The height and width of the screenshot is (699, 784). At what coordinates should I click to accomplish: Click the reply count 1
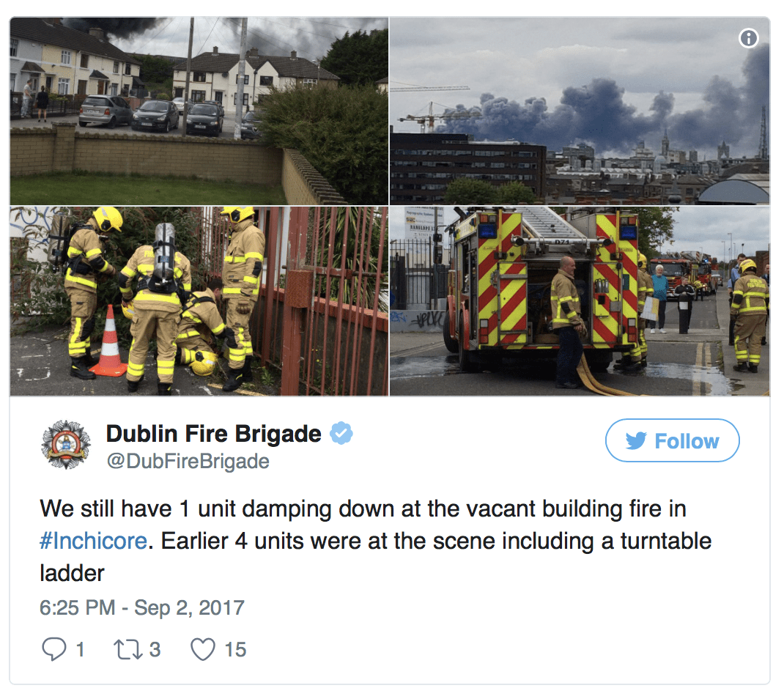(x=80, y=649)
